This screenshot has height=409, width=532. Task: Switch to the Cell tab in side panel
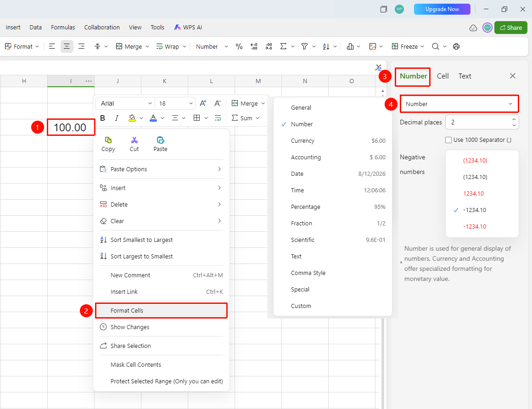[x=443, y=76]
